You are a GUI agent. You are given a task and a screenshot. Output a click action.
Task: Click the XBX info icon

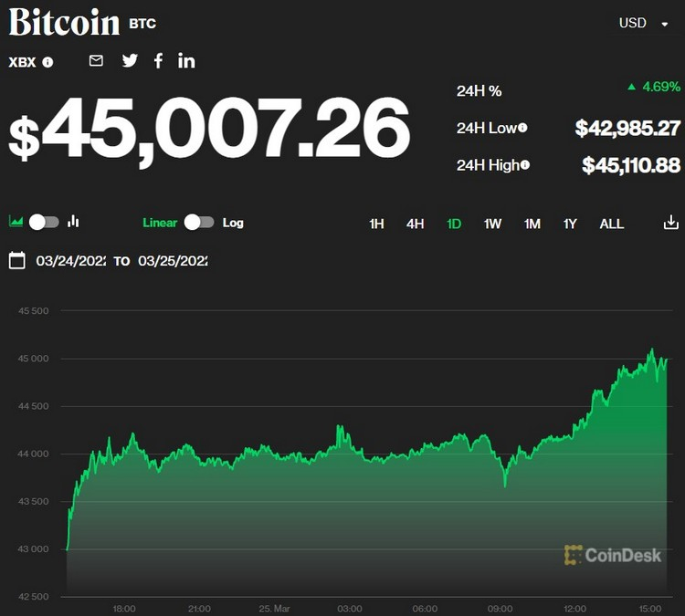[x=47, y=62]
